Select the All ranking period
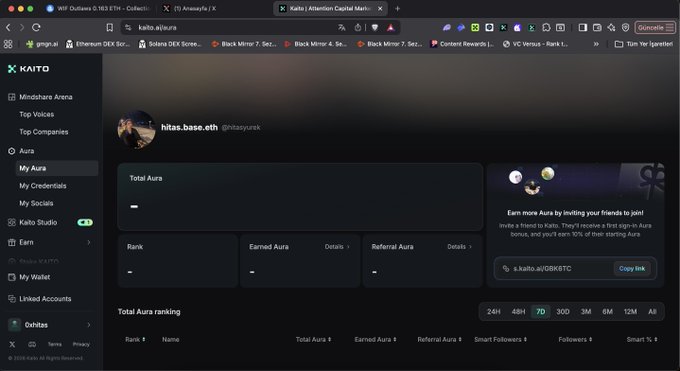Viewport: 680px width, 371px height. [x=652, y=312]
